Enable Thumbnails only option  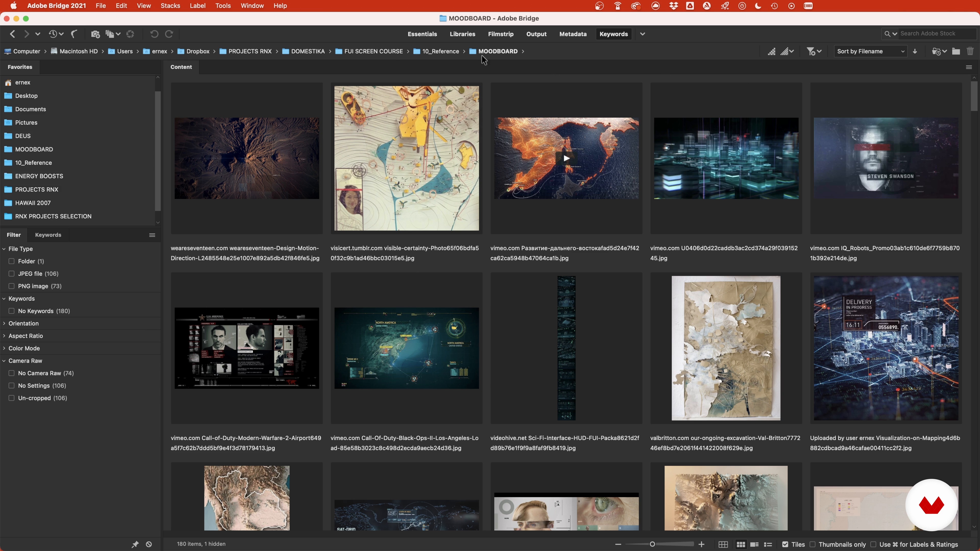point(813,545)
